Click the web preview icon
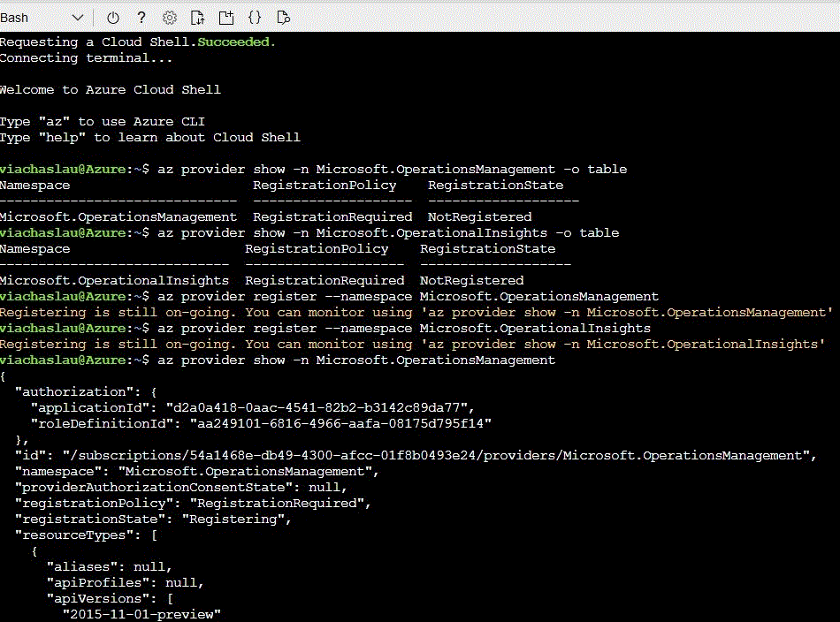840x622 pixels. pos(284,18)
